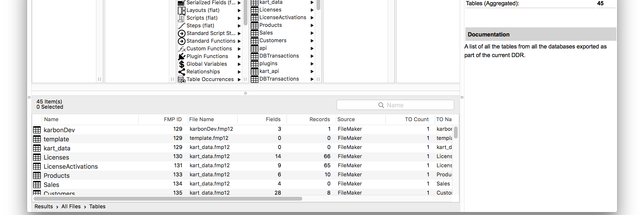Screen dimensions: 644x215
Task: Select DBTransactions below api in column browser
Action: 279,56
